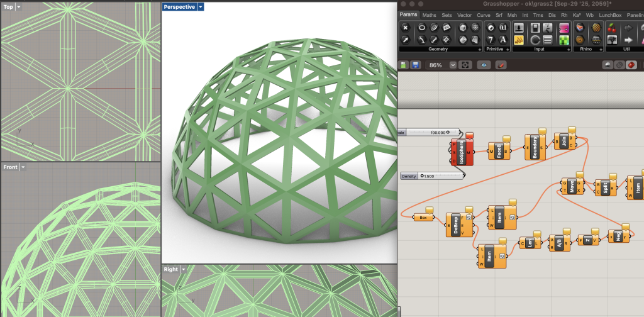Toggle the red selected-only preview button
The width and height of the screenshot is (644, 317).
631,65
